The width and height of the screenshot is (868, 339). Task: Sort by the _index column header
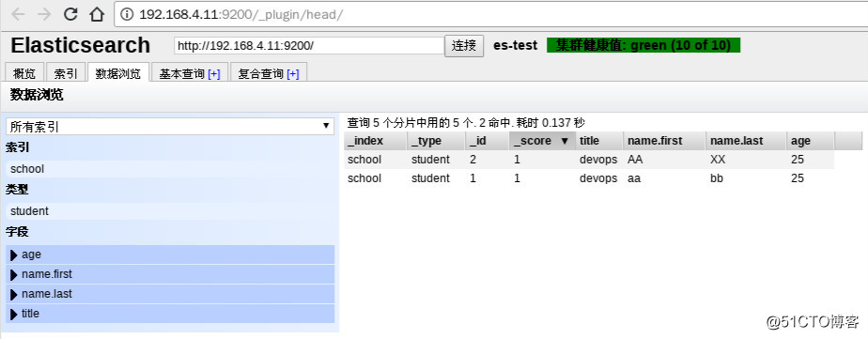point(376,141)
